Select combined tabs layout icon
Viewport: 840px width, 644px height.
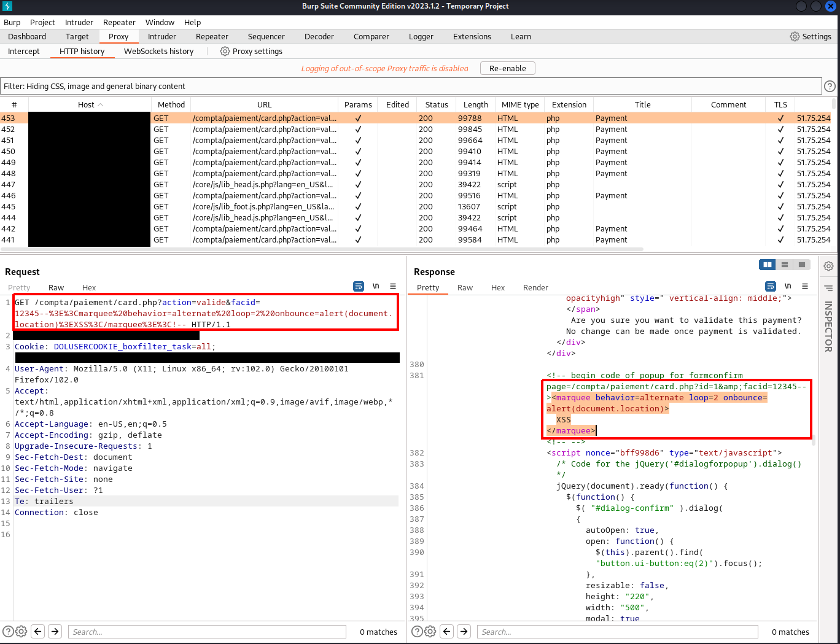pos(801,265)
